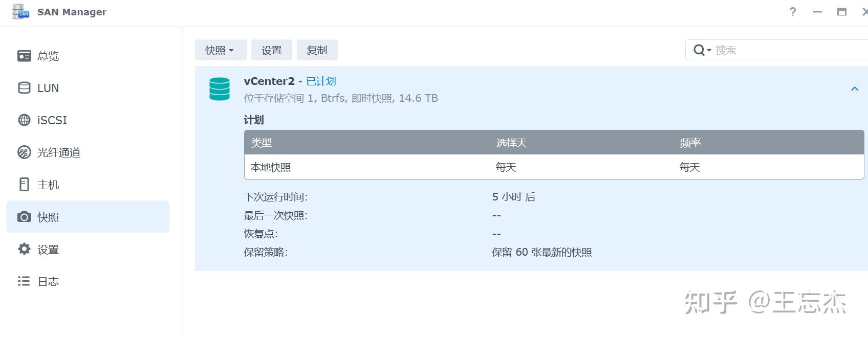Open the search filter dropdown arrow
Screen dimensions: 868x337
pyautogui.click(x=708, y=50)
